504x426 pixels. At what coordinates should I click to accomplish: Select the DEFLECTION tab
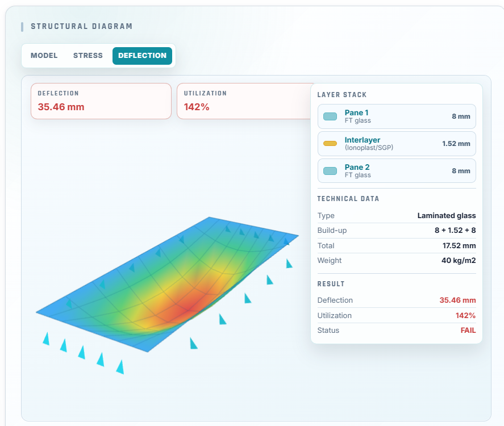click(x=142, y=56)
